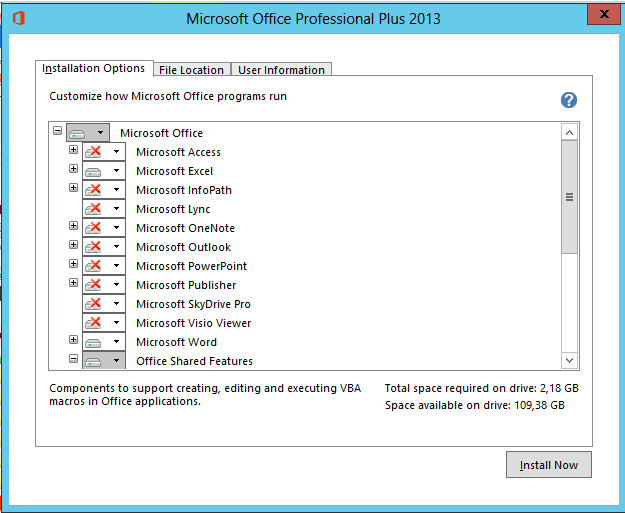Expand the Microsoft PowerPoint node
Image resolution: width=625 pixels, height=513 pixels.
click(x=73, y=263)
